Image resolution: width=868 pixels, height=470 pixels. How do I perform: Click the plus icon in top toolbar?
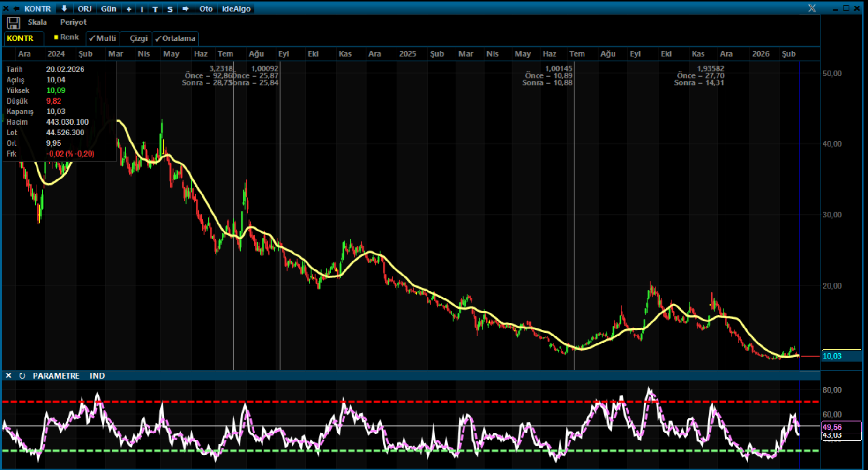[129, 9]
